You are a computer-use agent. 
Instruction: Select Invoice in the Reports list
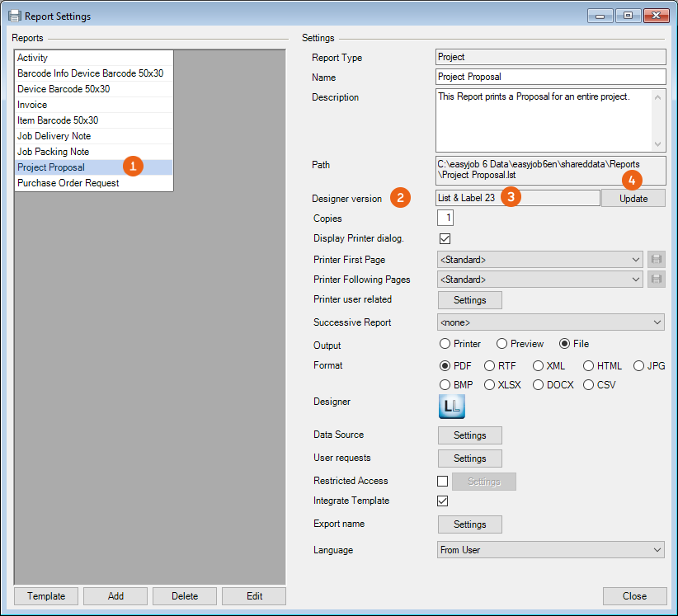click(33, 105)
